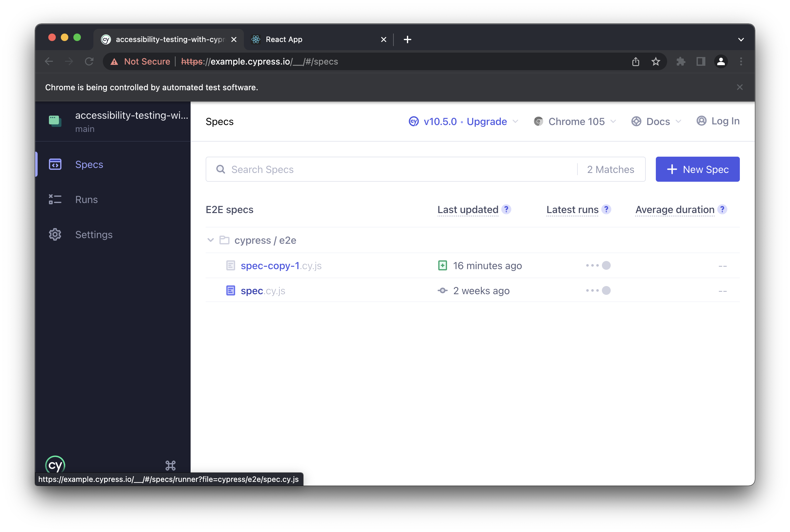This screenshot has height=532, width=790.
Task: Toggle the Chrome side panel icon
Action: click(701, 61)
